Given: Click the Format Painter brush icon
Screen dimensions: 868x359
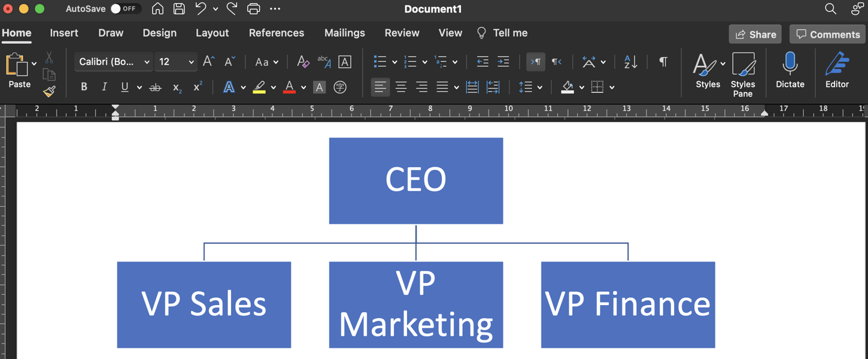Looking at the screenshot, I should 49,91.
